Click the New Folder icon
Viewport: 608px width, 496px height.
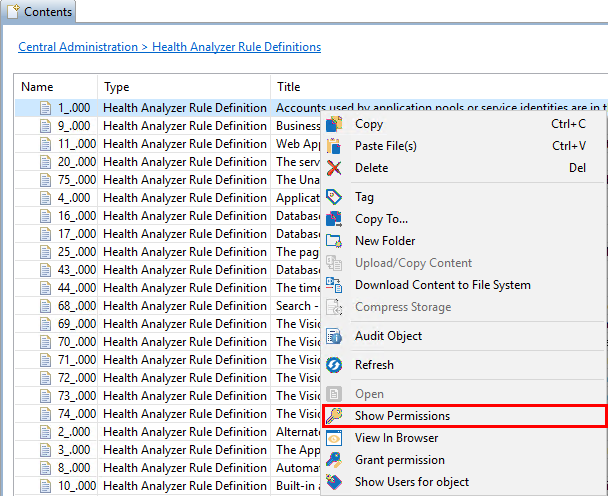335,241
